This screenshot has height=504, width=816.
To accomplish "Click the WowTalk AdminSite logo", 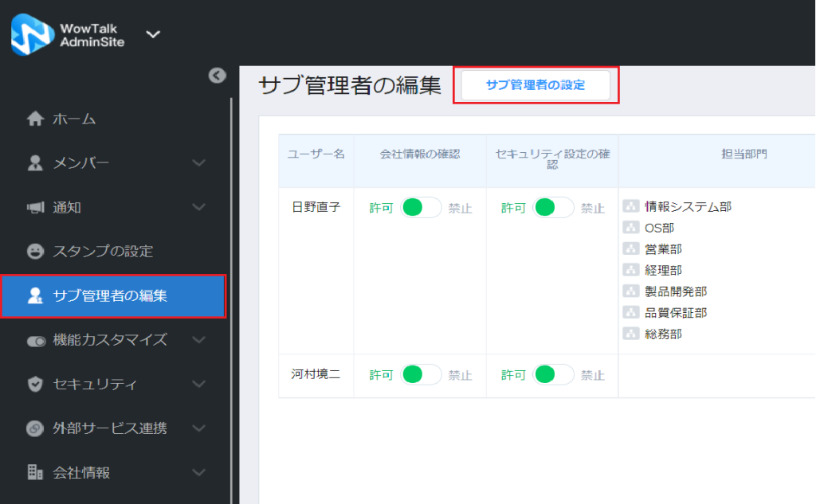I will pyautogui.click(x=32, y=34).
